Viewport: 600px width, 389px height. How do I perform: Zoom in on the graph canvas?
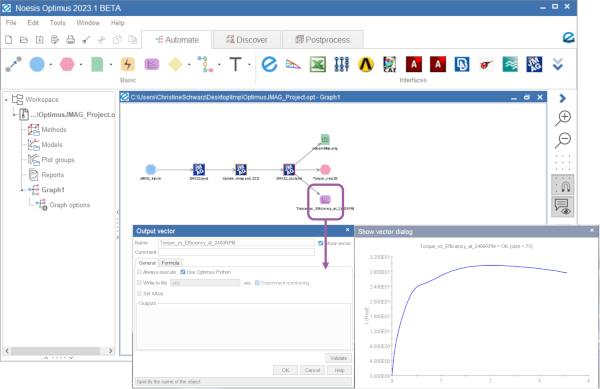point(563,118)
